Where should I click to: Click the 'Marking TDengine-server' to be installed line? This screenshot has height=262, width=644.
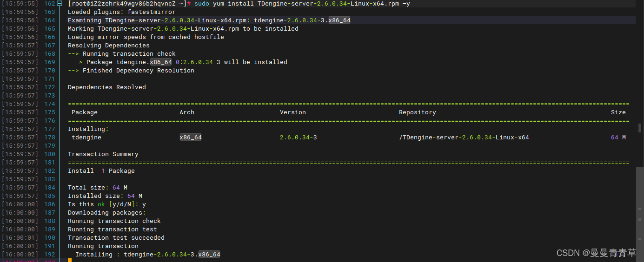tap(183, 29)
